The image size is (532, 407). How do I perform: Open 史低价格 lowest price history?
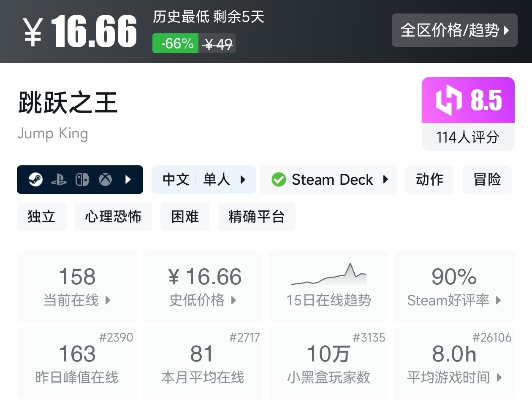tap(203, 287)
